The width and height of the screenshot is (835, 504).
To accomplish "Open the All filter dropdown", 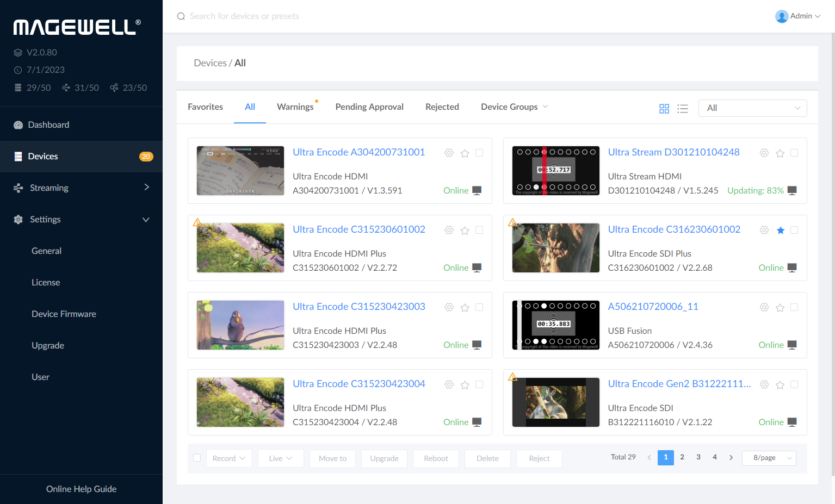I will (x=752, y=108).
